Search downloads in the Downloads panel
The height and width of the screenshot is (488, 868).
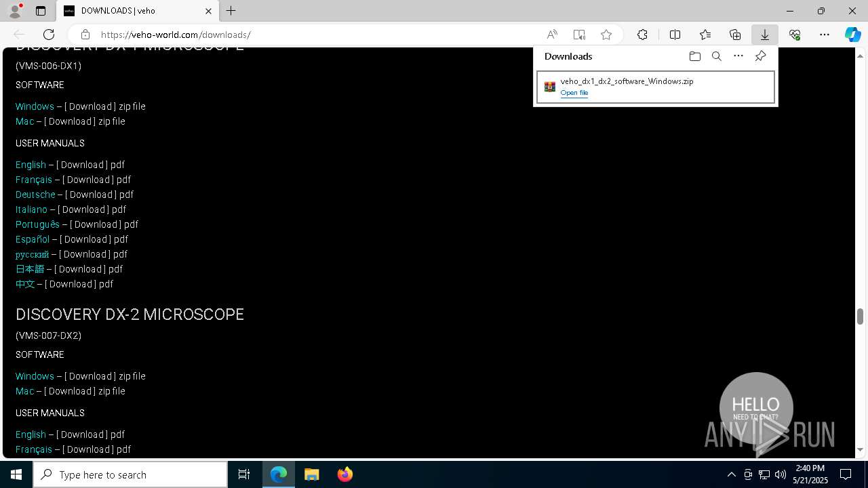(x=717, y=56)
